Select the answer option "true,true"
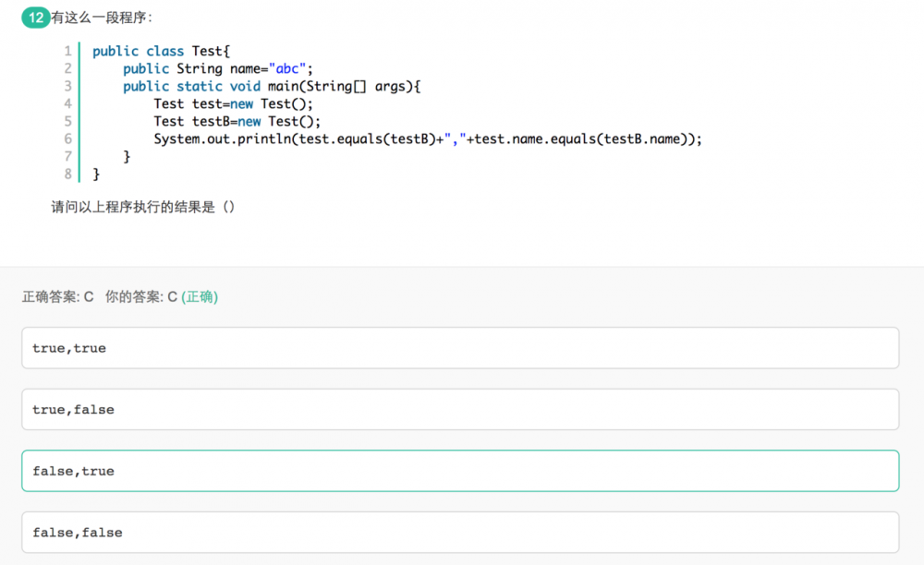The width and height of the screenshot is (924, 565). [460, 348]
